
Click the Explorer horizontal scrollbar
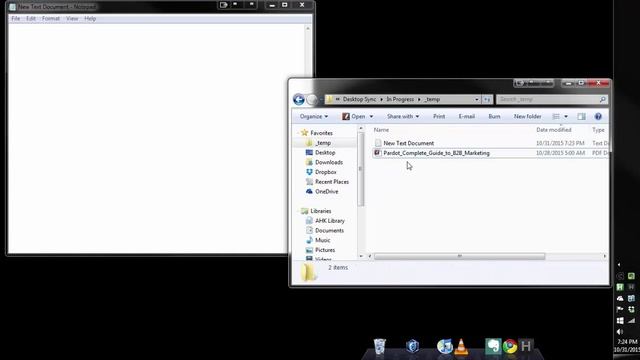coord(459,256)
